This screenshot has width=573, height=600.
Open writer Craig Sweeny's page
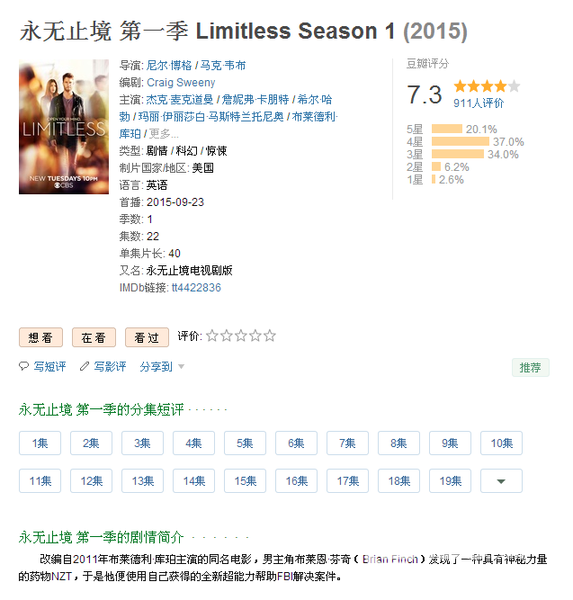181,83
